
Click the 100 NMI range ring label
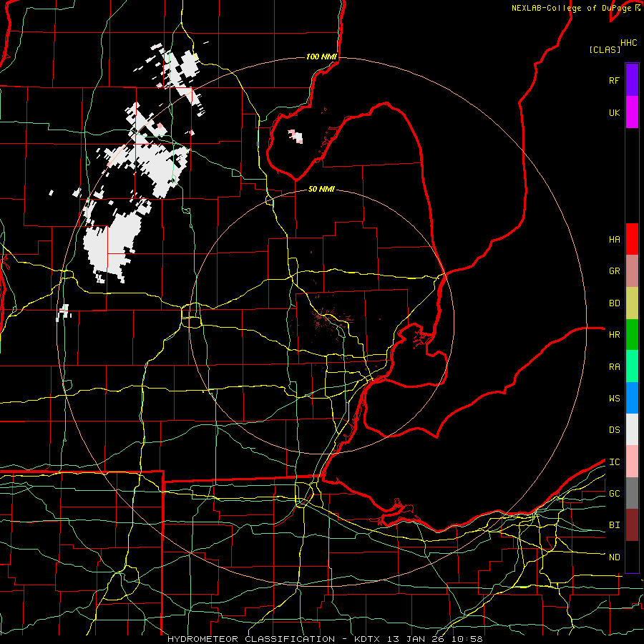[321, 57]
